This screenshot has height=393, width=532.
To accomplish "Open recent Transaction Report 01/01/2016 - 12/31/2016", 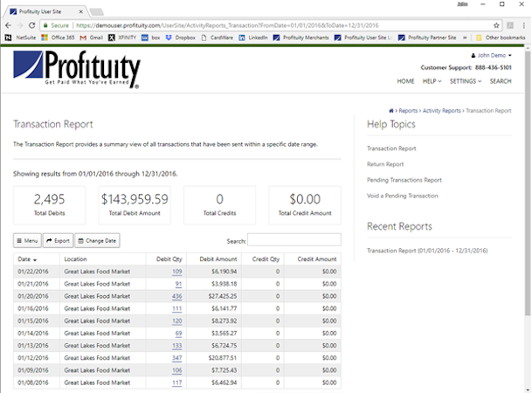I will pos(427,251).
